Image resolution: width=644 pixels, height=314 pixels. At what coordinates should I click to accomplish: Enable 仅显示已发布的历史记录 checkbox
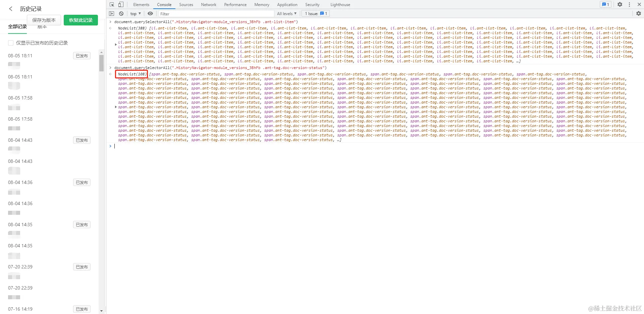11,43
